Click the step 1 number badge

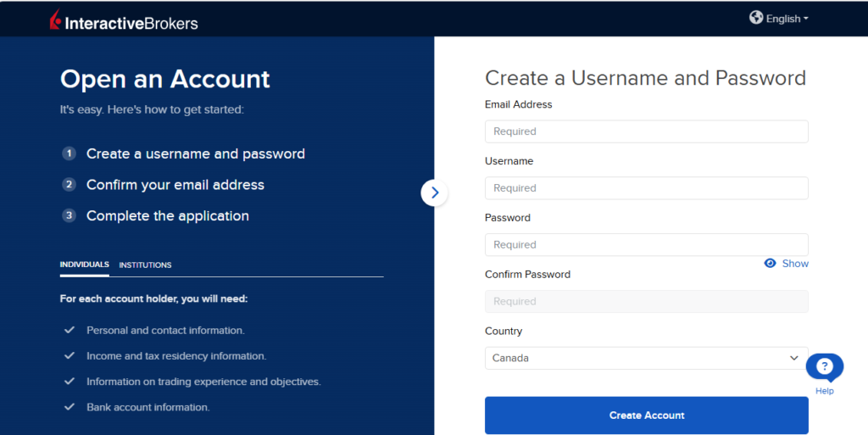pos(69,153)
